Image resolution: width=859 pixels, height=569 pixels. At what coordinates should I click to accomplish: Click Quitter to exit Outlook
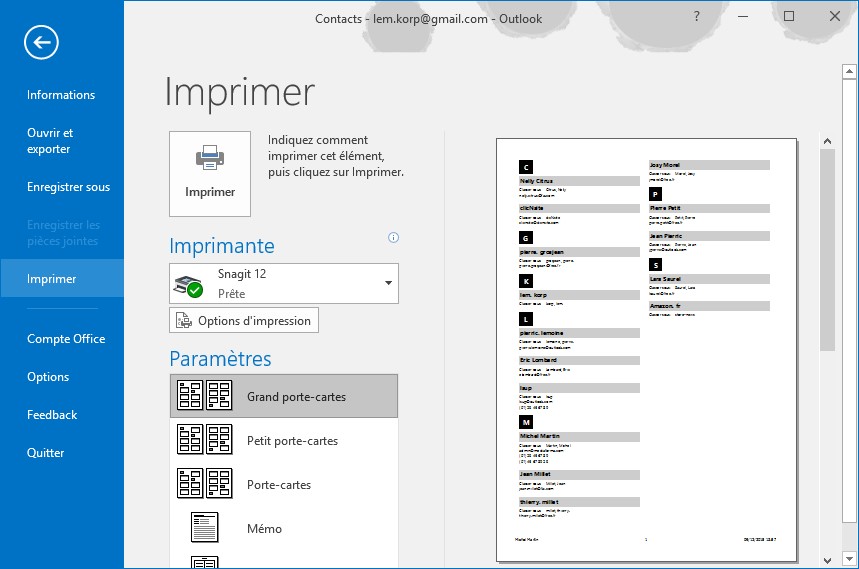(x=46, y=453)
